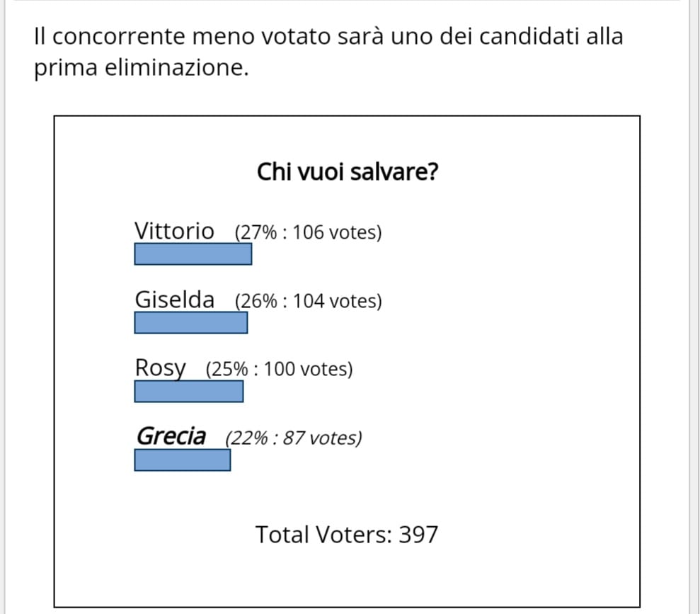700x614 pixels.
Task: Click the '22% : 87 votes' text
Action: (294, 438)
